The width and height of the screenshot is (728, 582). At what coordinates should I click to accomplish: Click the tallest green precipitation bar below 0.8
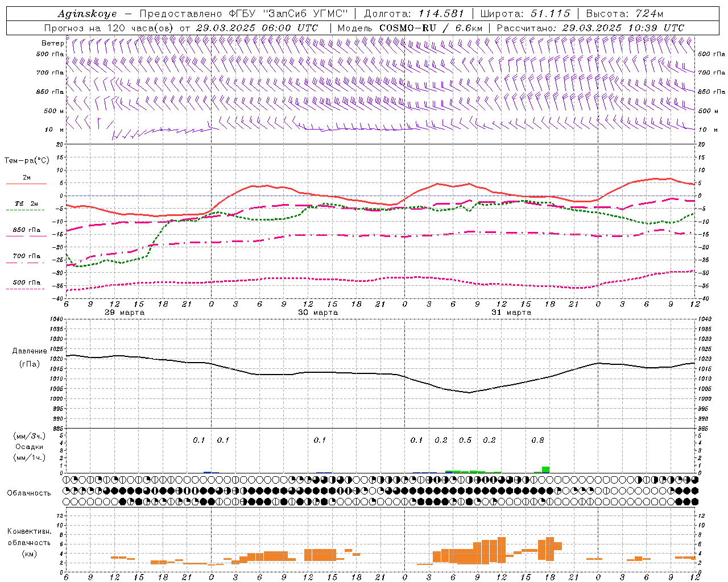coord(546,470)
